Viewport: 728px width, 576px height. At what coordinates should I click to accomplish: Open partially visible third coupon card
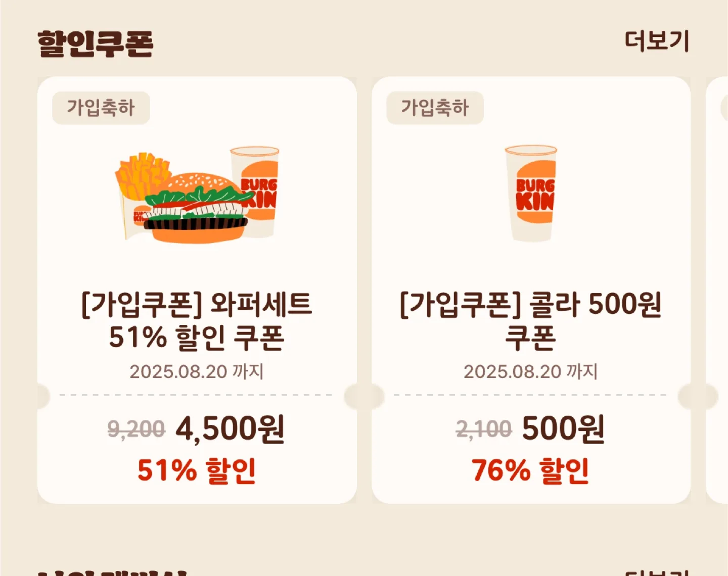[717, 290]
